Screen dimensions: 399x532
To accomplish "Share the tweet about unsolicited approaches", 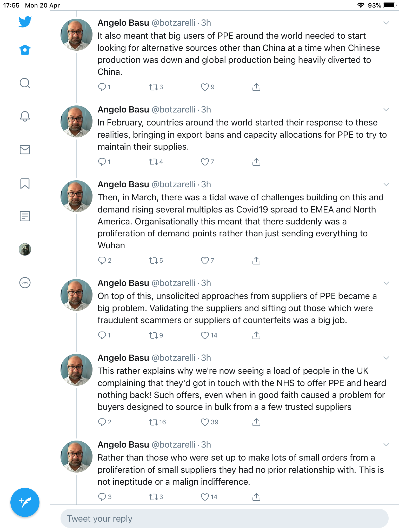I will click(256, 335).
